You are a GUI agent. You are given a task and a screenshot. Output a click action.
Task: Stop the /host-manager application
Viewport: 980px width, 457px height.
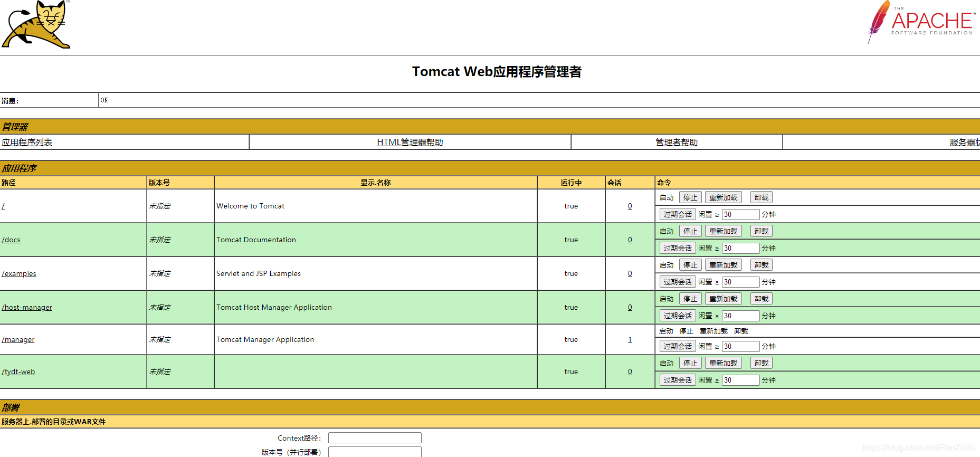690,299
